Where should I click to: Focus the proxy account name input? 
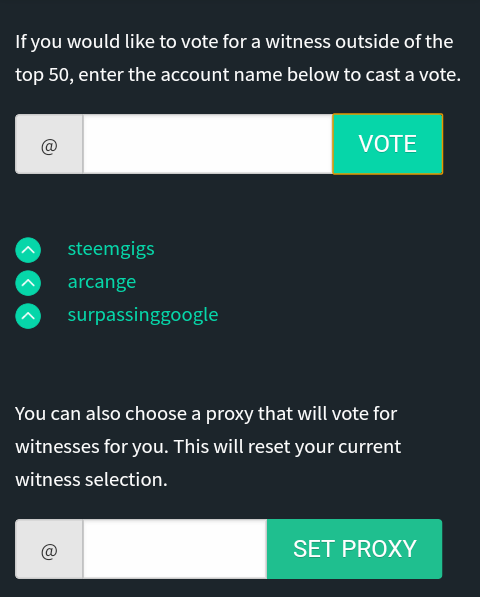175,549
